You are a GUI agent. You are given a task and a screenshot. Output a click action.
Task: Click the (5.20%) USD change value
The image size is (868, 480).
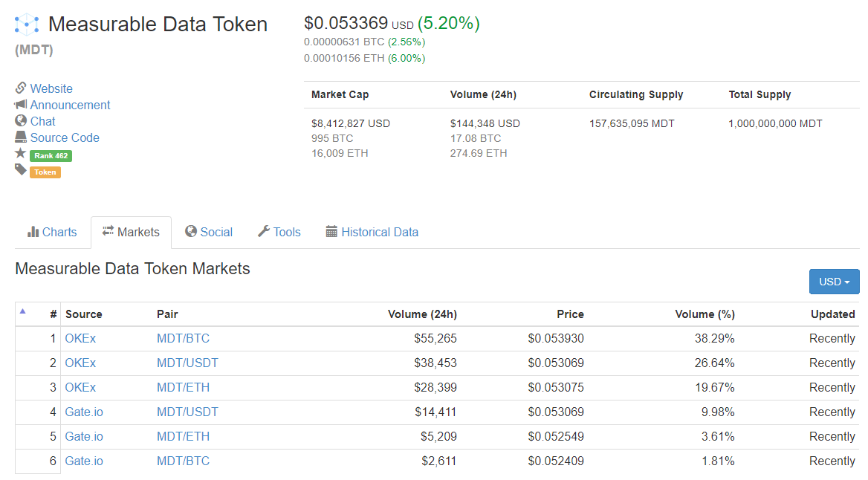tap(449, 23)
